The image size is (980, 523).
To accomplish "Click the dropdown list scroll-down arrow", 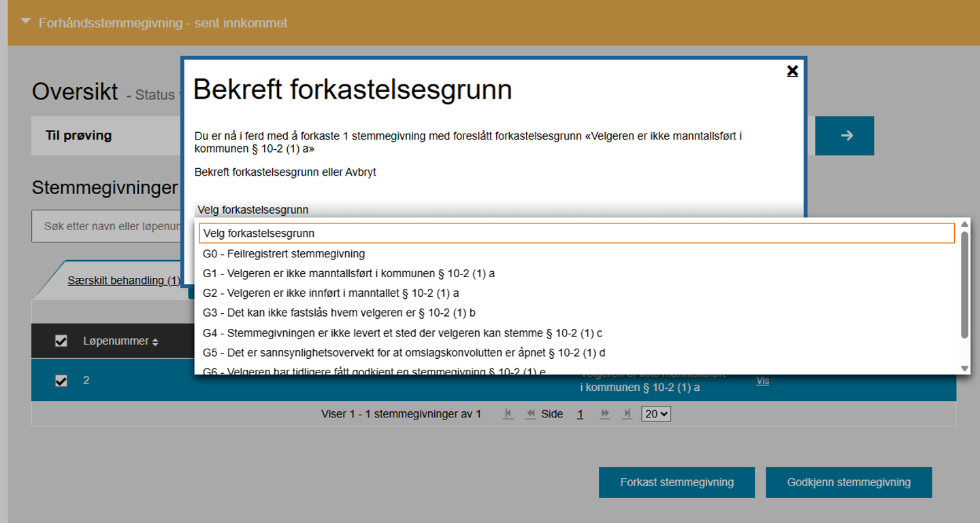I will tap(964, 368).
